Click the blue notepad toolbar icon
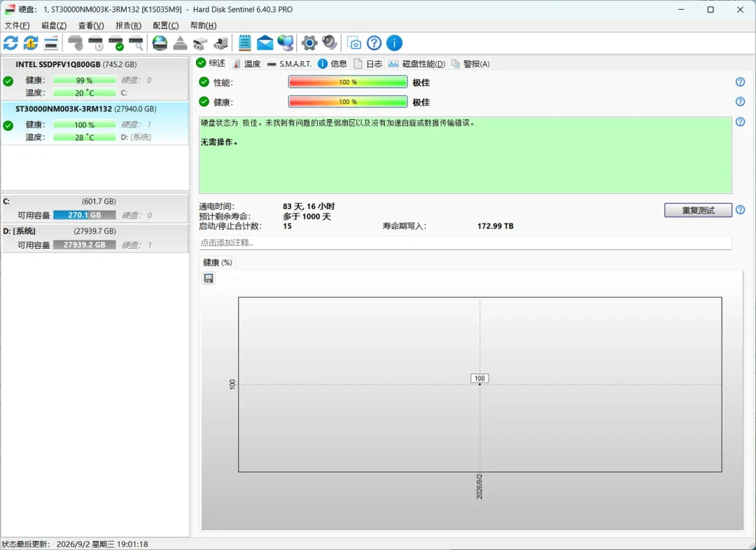The image size is (756, 550). tap(245, 43)
